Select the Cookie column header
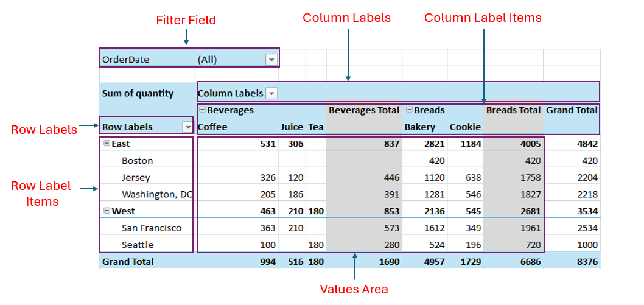The height and width of the screenshot is (305, 644). 465,127
